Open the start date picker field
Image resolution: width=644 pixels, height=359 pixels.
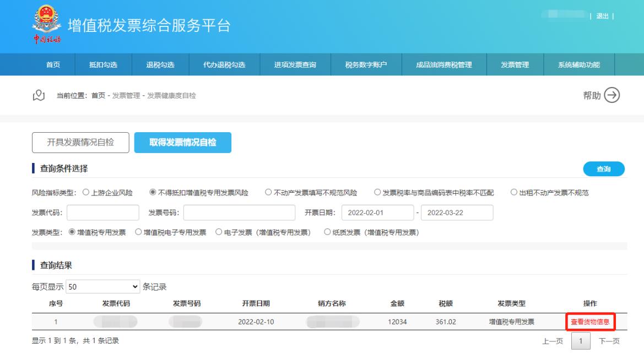[377, 213]
